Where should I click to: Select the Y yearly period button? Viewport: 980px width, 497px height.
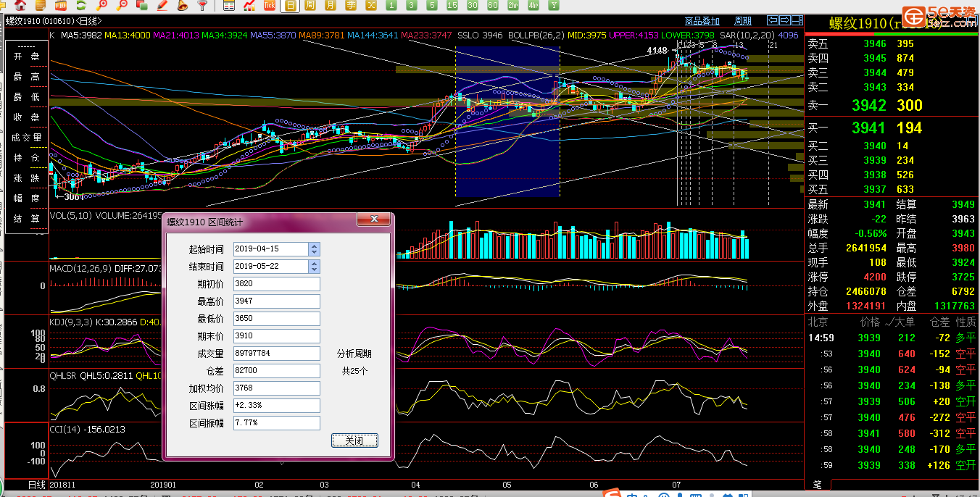[554, 5]
